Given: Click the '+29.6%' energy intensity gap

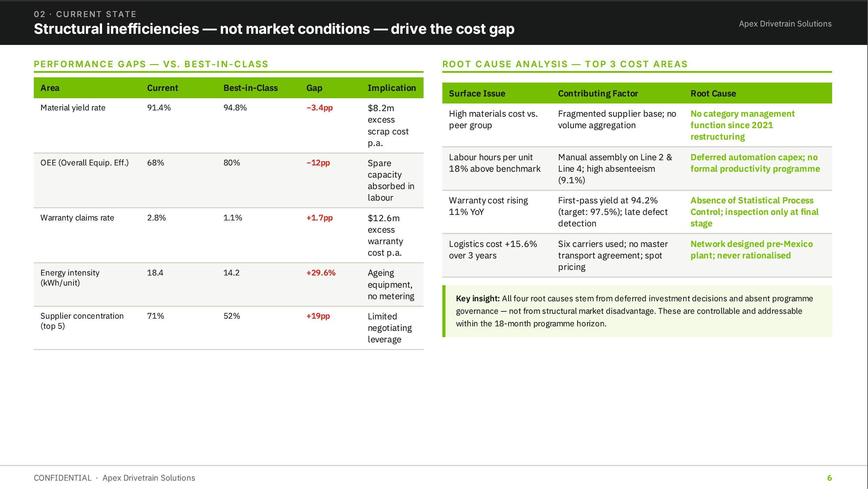Looking at the screenshot, I should click(321, 273).
